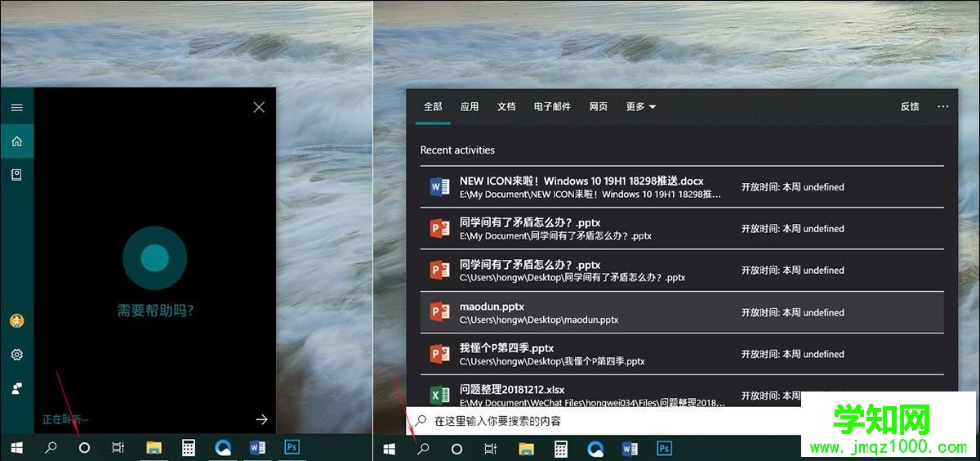Open NEW ICON来啦 Windows 10 docx result
Image resolution: width=980 pixels, height=461 pixels.
[x=682, y=187]
